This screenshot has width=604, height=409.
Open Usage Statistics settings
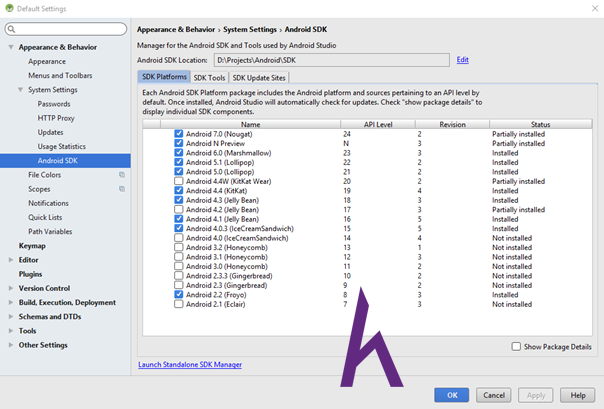[x=62, y=146]
